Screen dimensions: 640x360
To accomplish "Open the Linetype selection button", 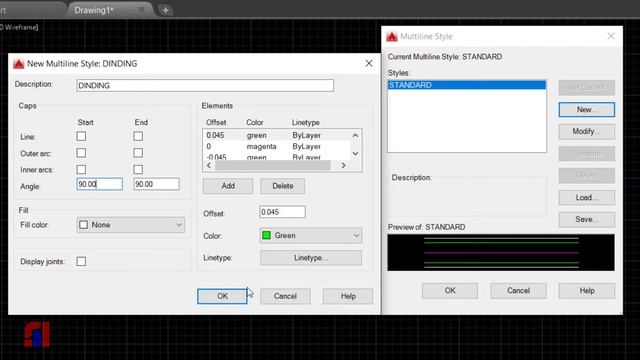I will pos(311,258).
